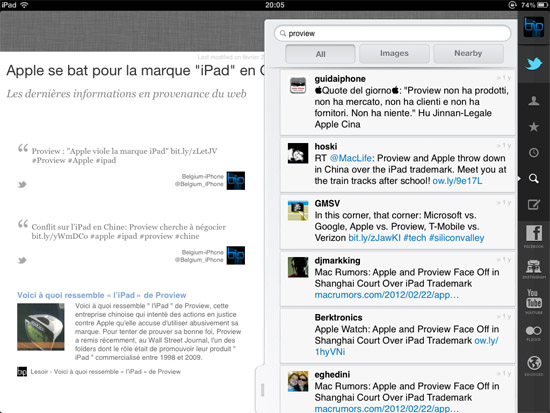Open the Instagram source in sidebar
Image resolution: width=550 pixels, height=413 pixels.
534,269
